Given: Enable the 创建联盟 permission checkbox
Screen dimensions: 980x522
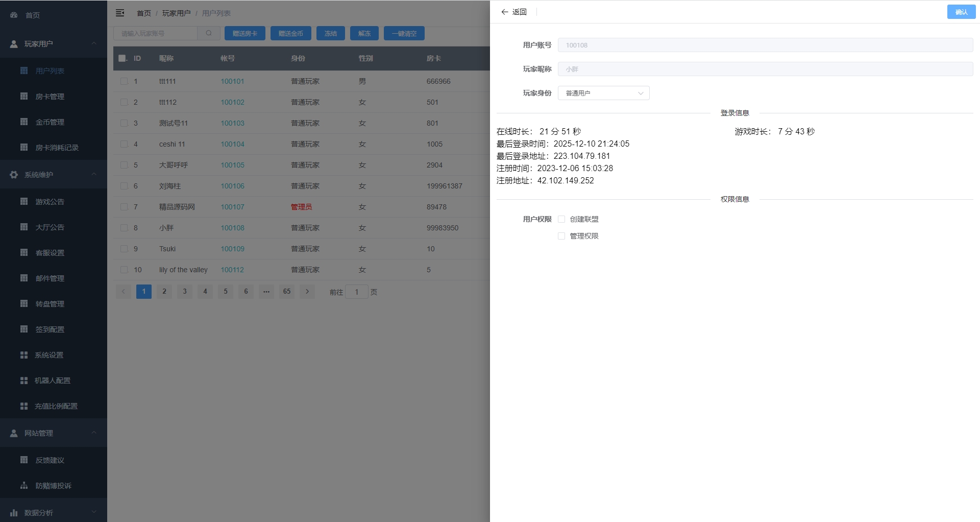Looking at the screenshot, I should pos(561,219).
